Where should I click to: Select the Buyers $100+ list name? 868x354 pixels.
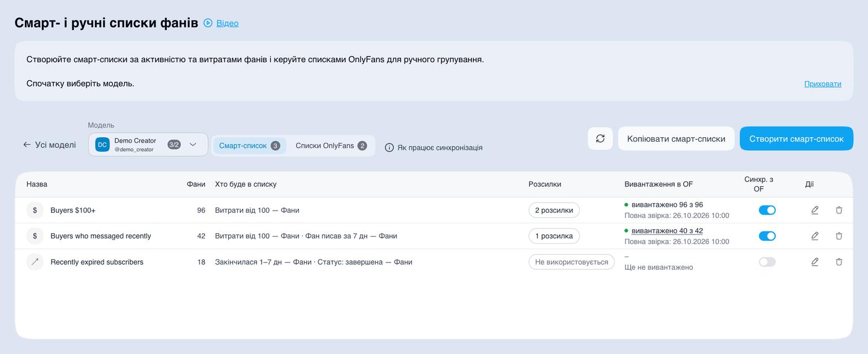click(x=73, y=210)
